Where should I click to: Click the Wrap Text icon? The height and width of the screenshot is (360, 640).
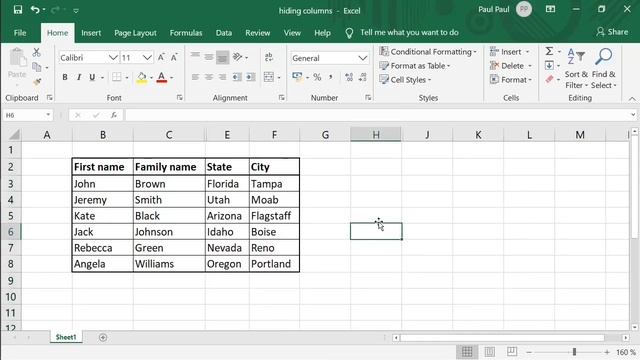tap(269, 57)
